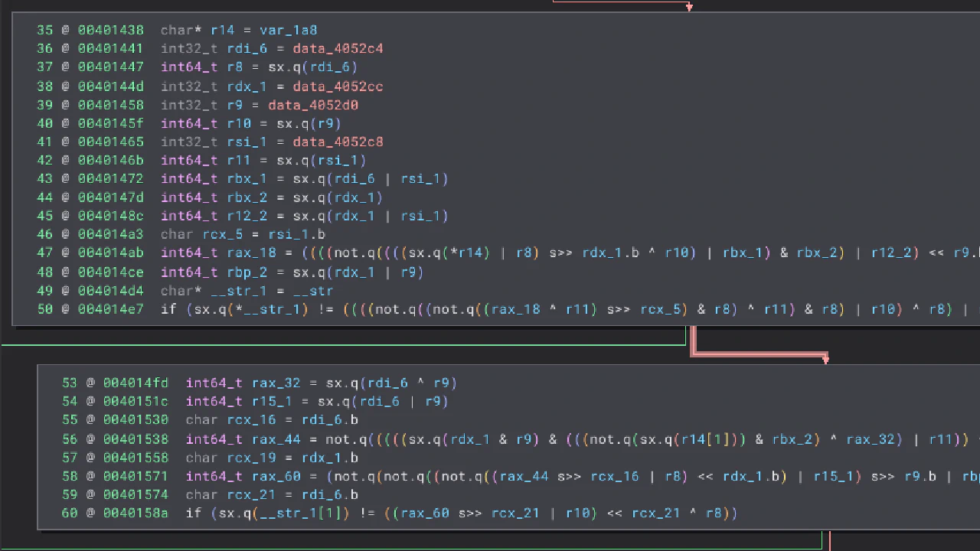This screenshot has width=980, height=551.
Task: Follow the data_4052c8 symbol on line 41
Action: coord(338,142)
